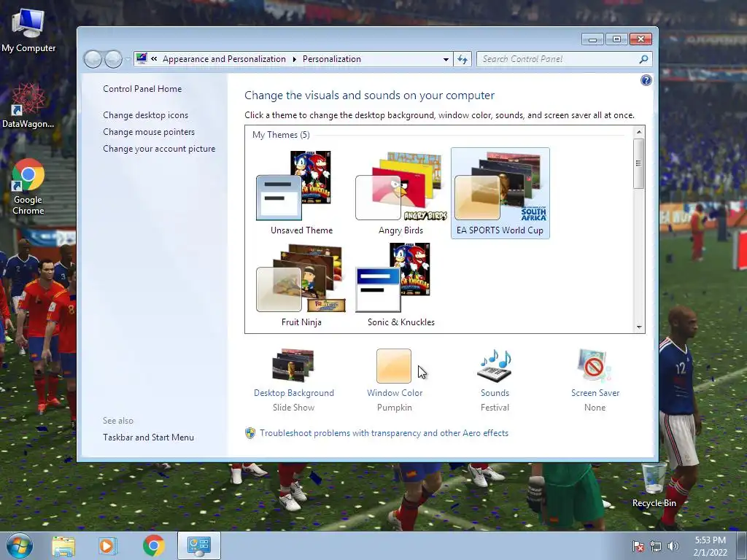Select the My Computer desktop icon
The image size is (747, 560).
pos(28,30)
